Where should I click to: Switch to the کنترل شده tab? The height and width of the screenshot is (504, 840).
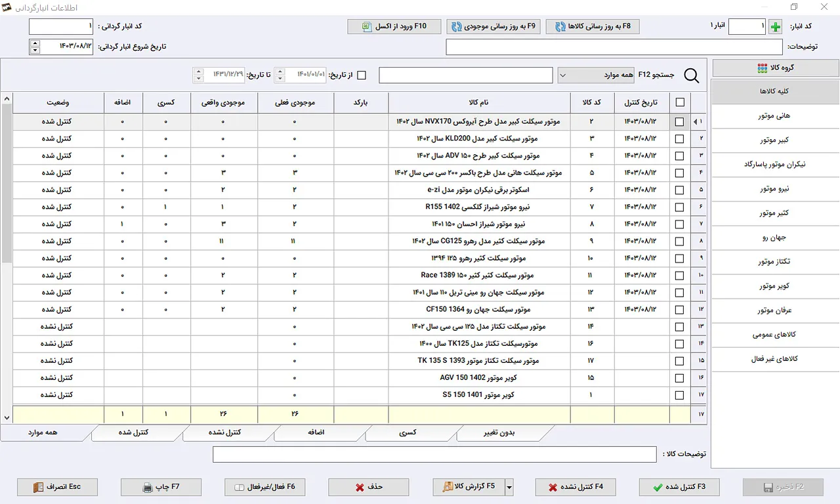pos(133,432)
